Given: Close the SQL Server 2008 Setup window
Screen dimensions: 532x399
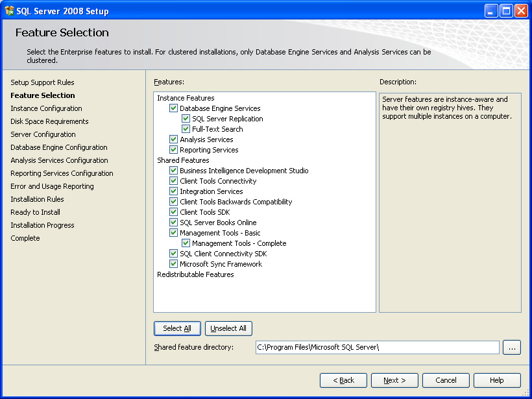Looking at the screenshot, I should [x=521, y=11].
